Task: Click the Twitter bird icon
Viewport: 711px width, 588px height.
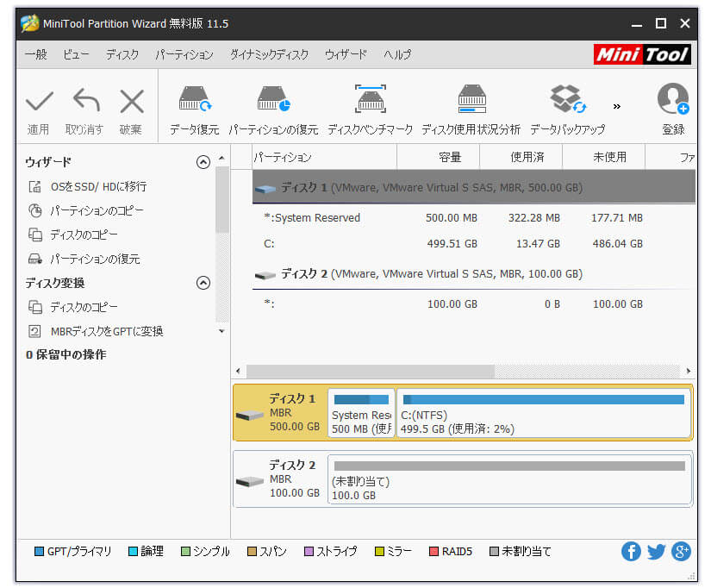Action: (656, 551)
